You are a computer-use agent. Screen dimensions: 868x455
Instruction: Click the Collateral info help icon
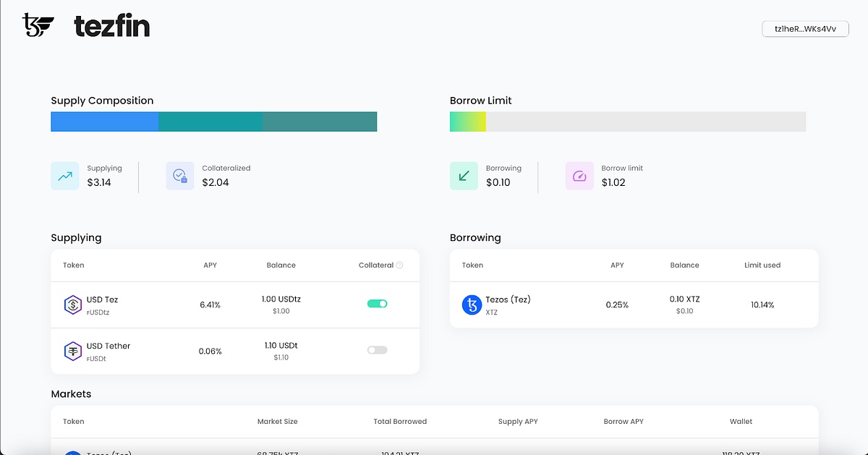point(400,265)
